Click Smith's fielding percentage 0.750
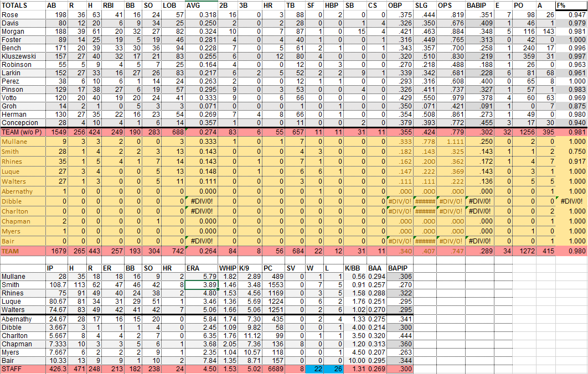 [571, 152]
